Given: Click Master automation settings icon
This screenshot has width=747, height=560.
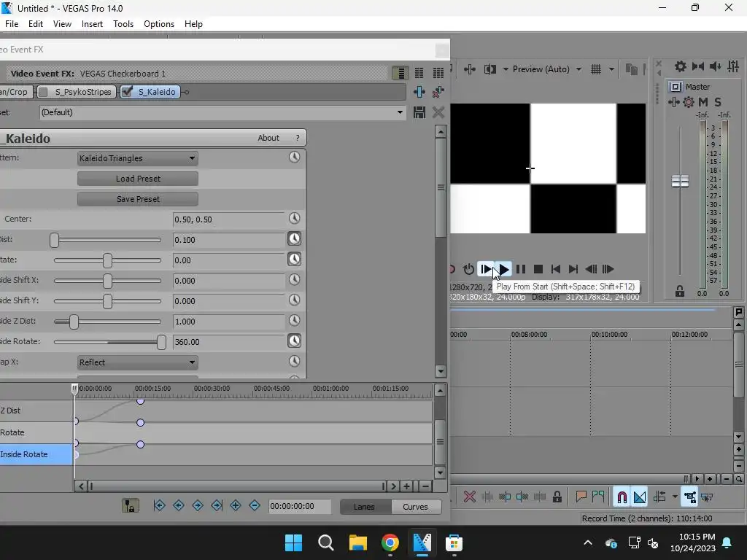Looking at the screenshot, I should pos(689,102).
